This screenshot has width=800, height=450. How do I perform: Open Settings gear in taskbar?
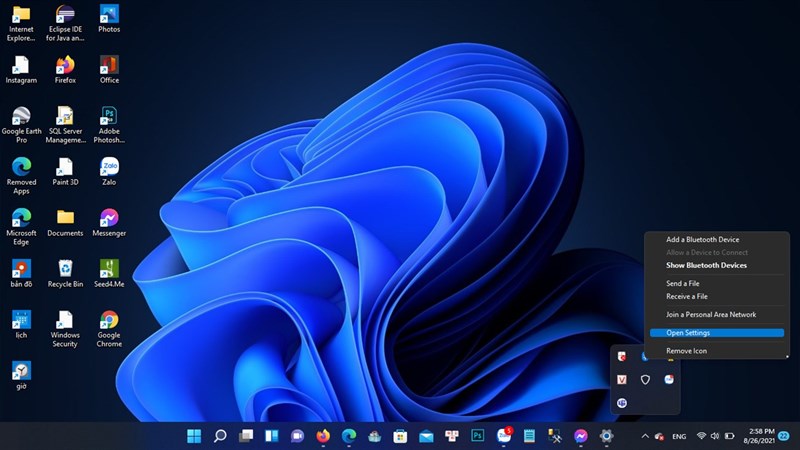coord(606,436)
